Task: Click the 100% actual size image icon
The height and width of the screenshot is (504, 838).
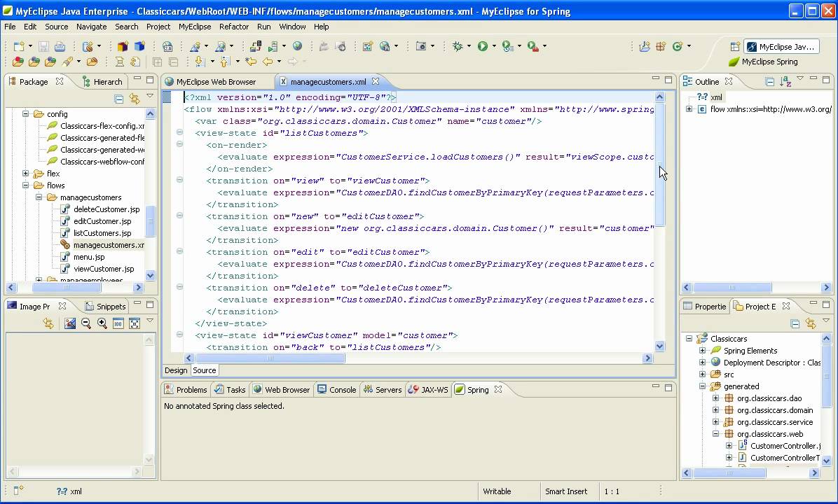Action: (118, 323)
